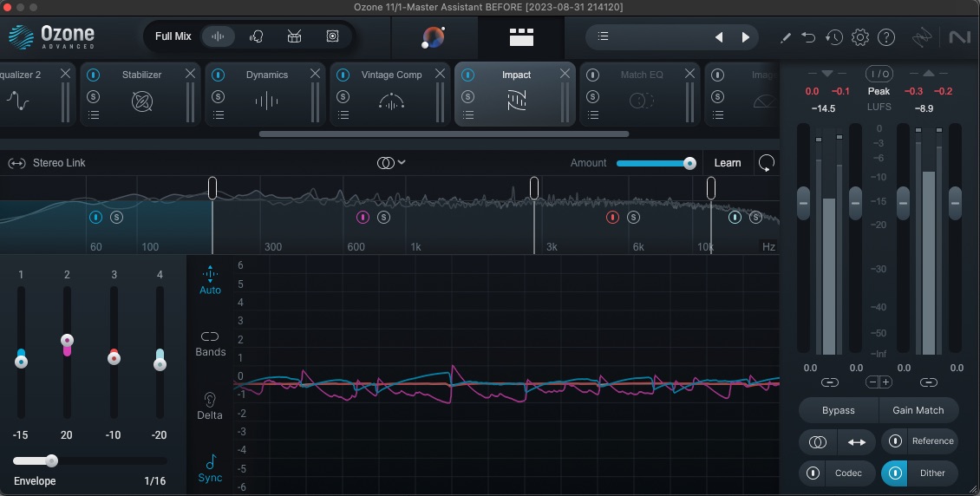Toggle Stereo Link

pos(46,163)
